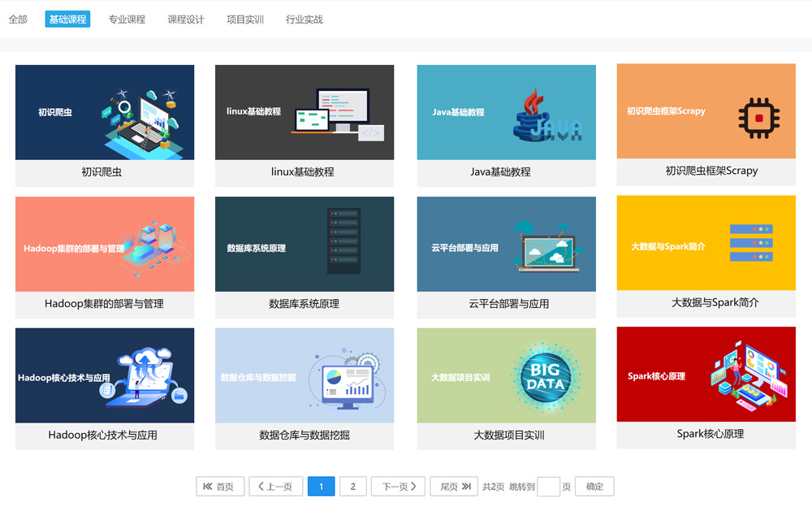Select the 全部 category tab

coord(18,20)
